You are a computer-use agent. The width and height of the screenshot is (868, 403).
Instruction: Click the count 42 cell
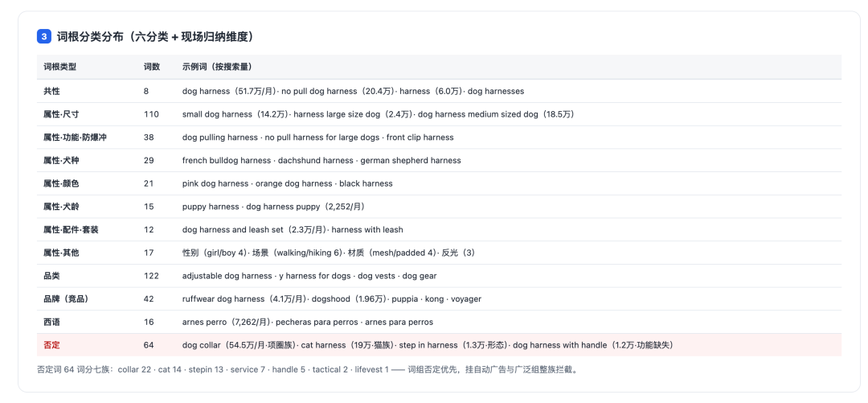click(x=149, y=298)
